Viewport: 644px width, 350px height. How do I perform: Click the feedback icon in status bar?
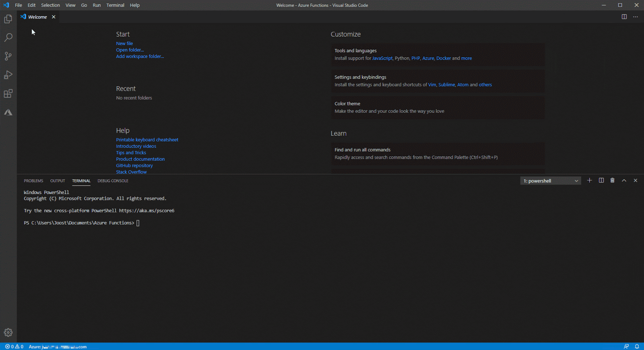(x=626, y=346)
